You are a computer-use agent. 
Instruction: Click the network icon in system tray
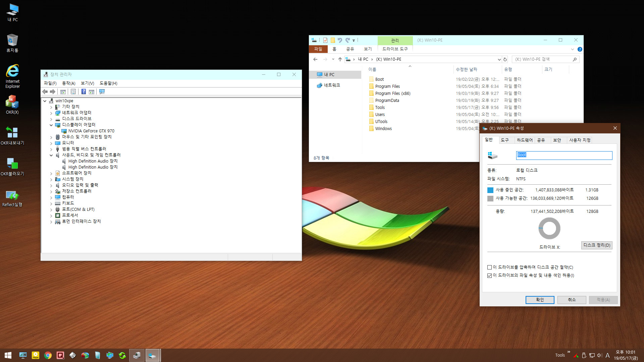coord(592,355)
